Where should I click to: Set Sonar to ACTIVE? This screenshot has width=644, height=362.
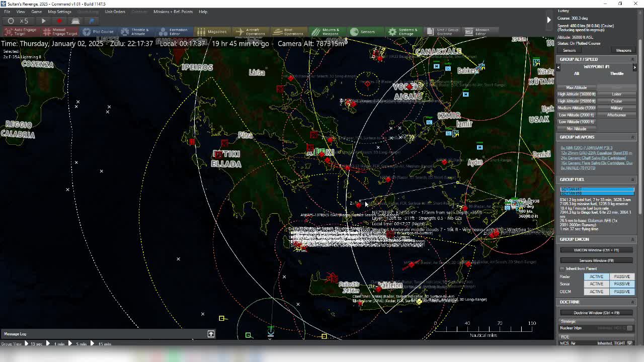click(x=596, y=284)
